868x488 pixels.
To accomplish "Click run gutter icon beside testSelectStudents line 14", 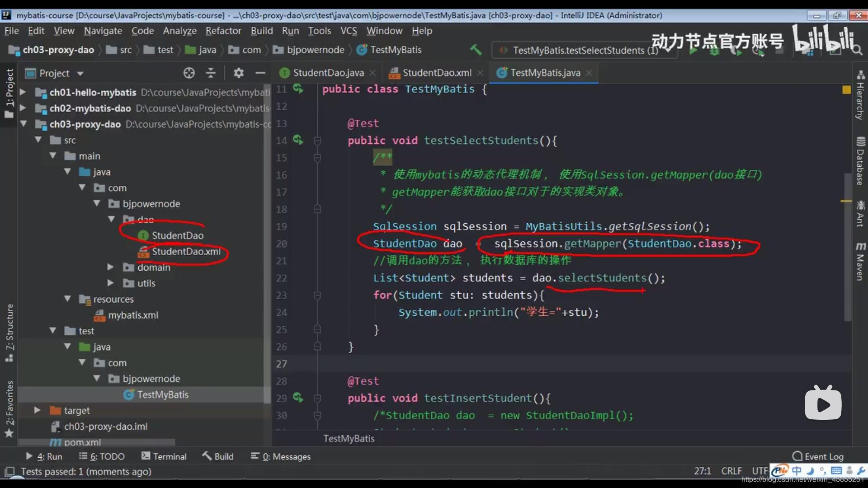I will (298, 140).
